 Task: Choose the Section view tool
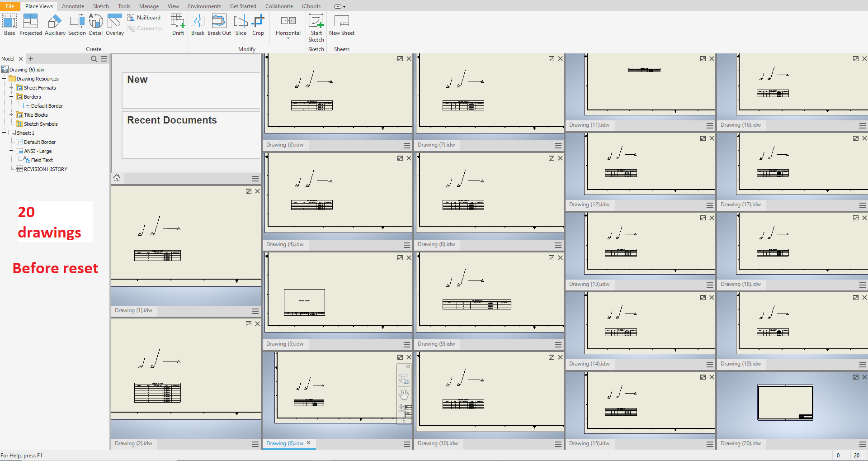[x=77, y=24]
